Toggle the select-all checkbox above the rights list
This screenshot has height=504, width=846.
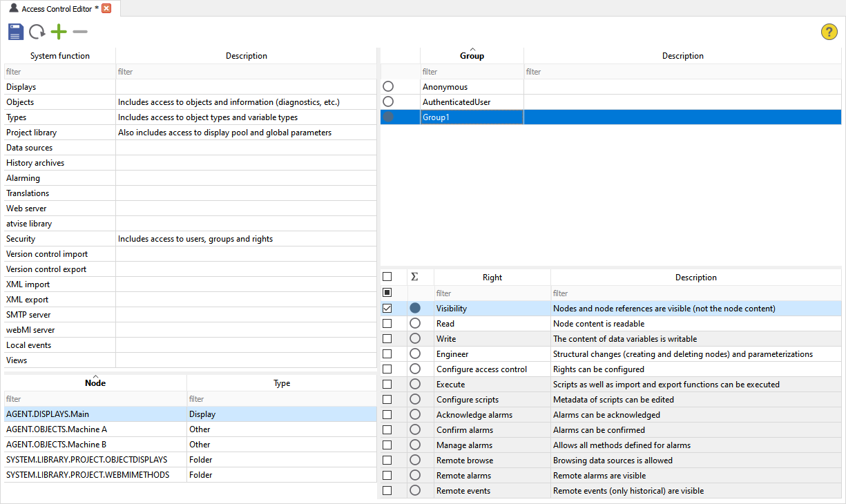pyautogui.click(x=386, y=276)
